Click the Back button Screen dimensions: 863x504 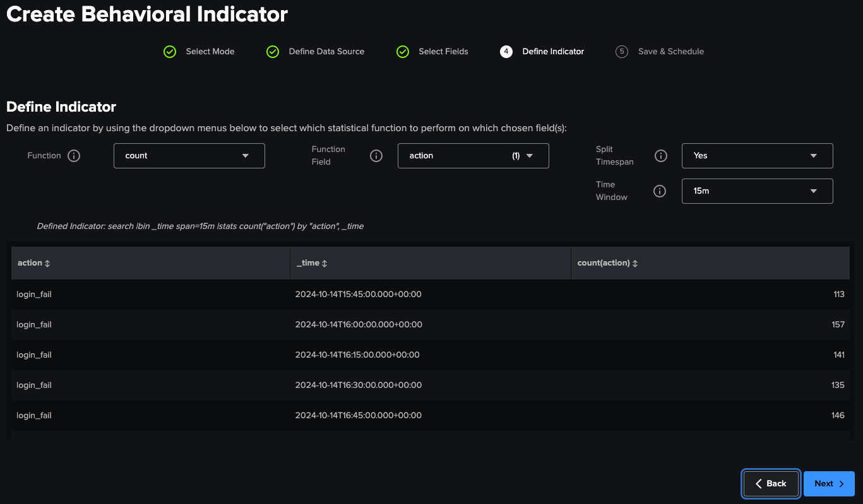pos(771,484)
